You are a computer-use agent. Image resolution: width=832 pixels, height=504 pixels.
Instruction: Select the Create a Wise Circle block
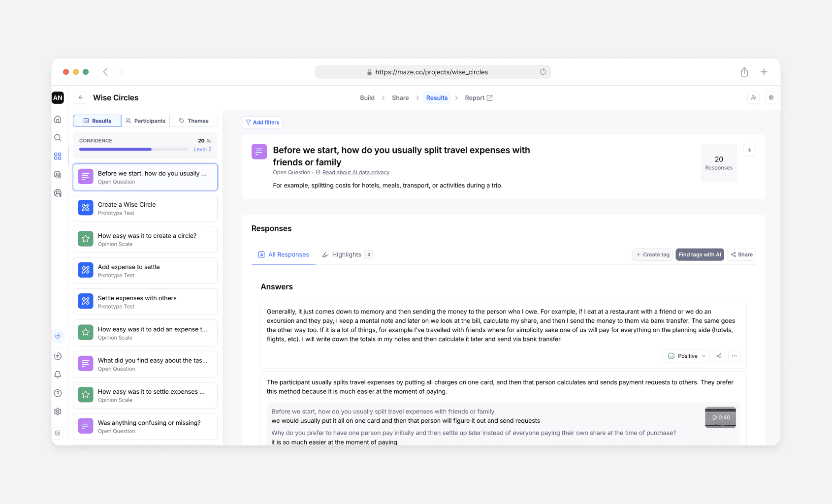click(x=145, y=209)
